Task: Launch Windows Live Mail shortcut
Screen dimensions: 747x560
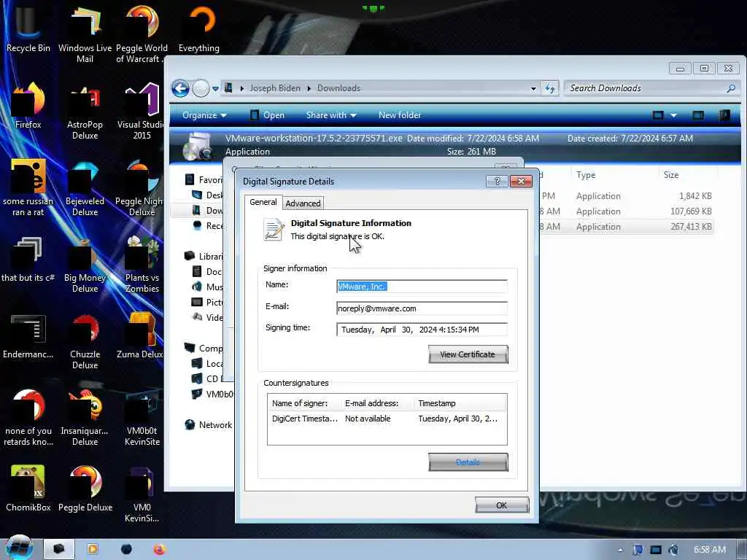Action: pos(85,34)
